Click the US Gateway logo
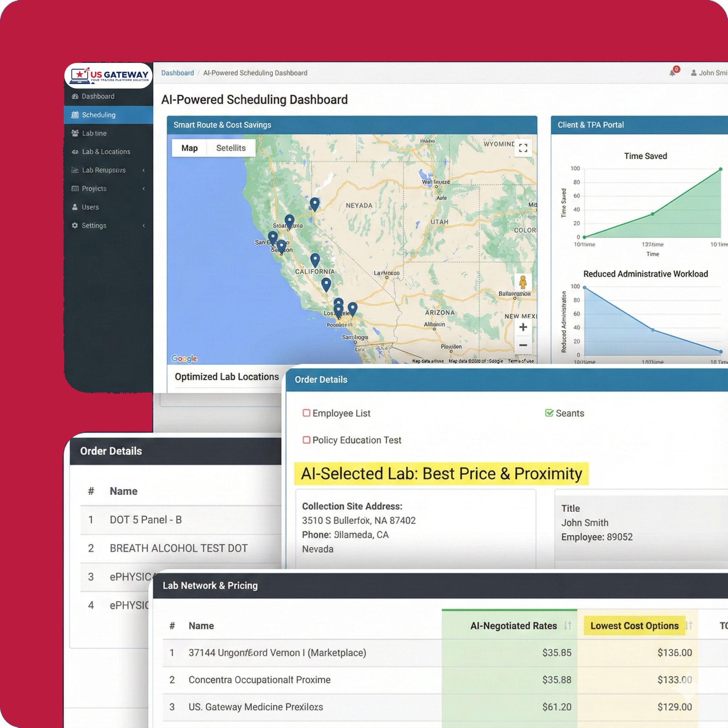Image resolution: width=728 pixels, height=728 pixels. (109, 75)
